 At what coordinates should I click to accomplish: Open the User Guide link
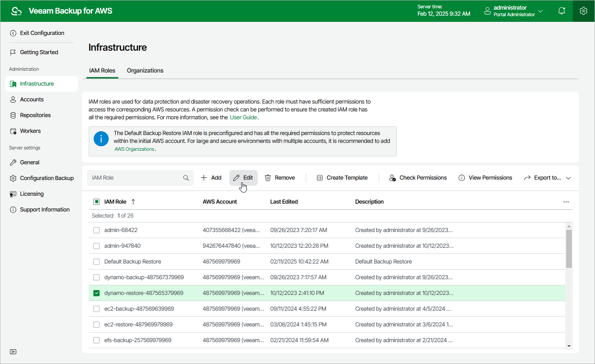point(243,118)
